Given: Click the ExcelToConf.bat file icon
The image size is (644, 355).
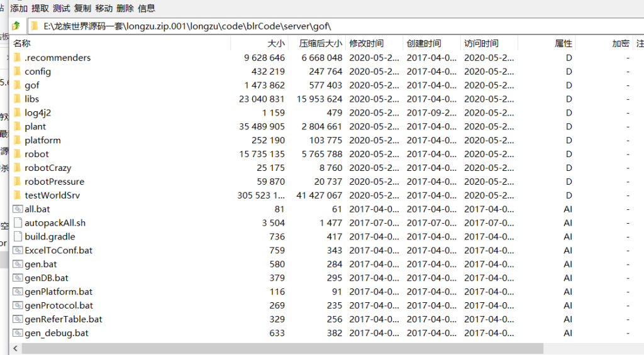Looking at the screenshot, I should tap(18, 250).
